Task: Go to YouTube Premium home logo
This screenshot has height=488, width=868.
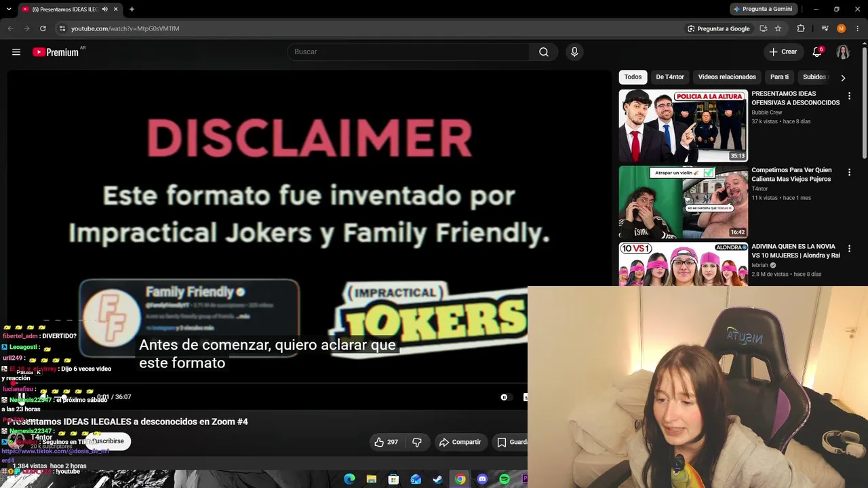Action: click(x=56, y=52)
